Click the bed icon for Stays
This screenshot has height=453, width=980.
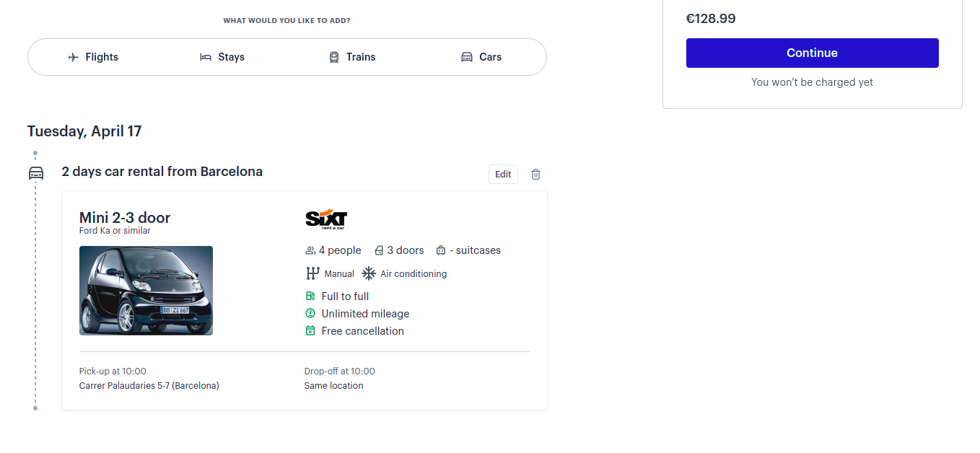[206, 57]
